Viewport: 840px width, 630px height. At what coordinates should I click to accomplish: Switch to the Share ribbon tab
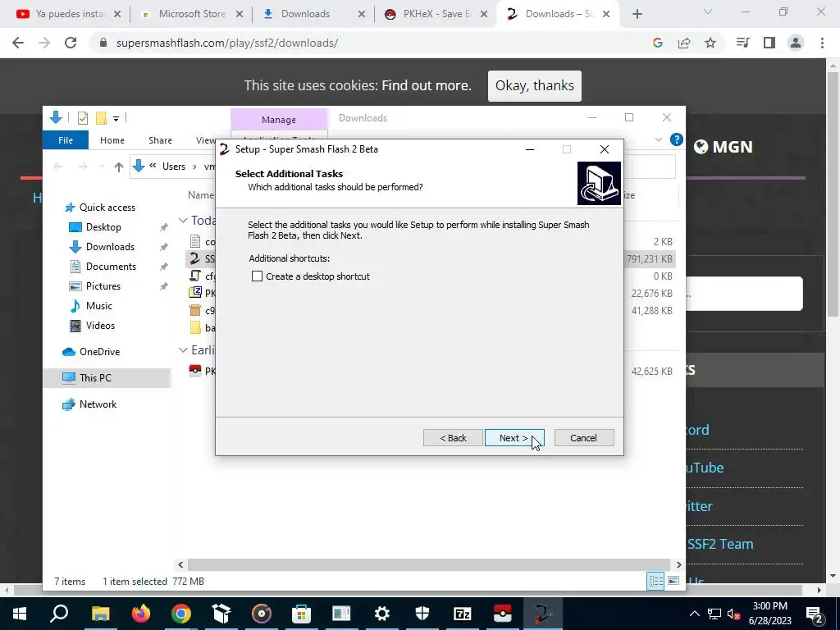pos(160,140)
